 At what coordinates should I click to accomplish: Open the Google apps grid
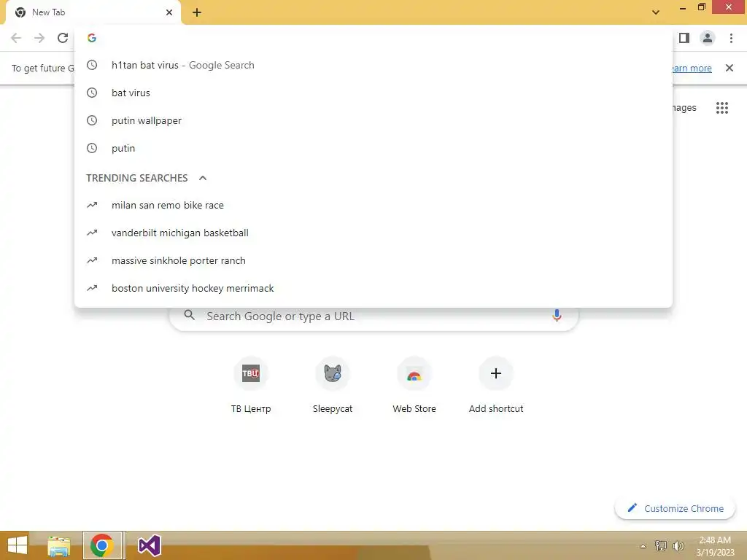[x=721, y=108]
